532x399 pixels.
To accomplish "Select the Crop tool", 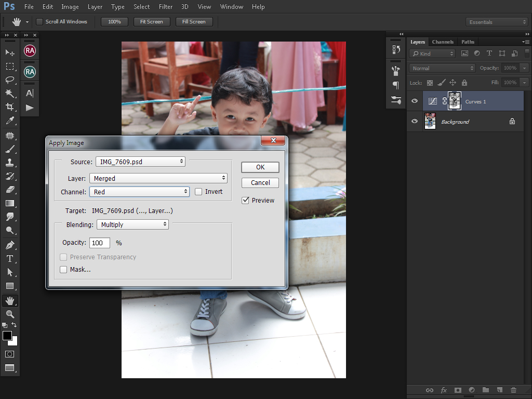I will point(10,107).
